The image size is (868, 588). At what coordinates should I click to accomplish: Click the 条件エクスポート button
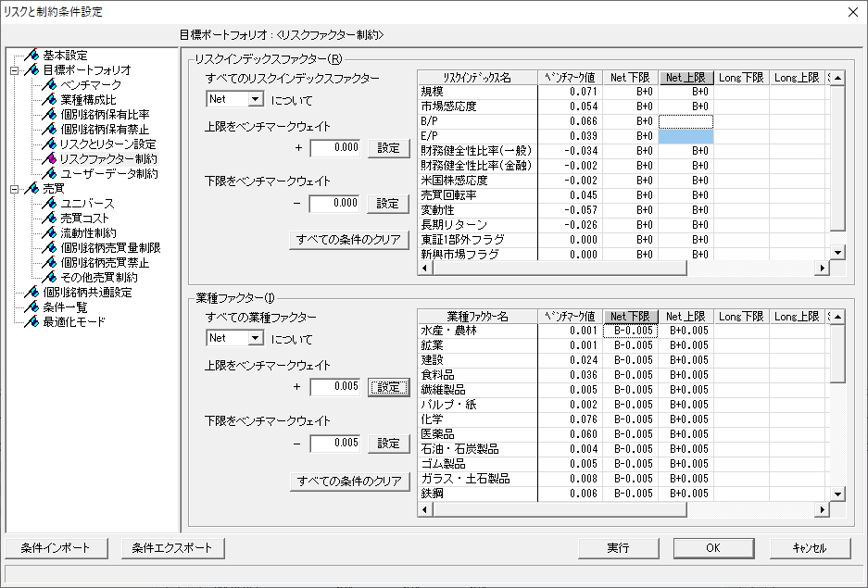(172, 548)
